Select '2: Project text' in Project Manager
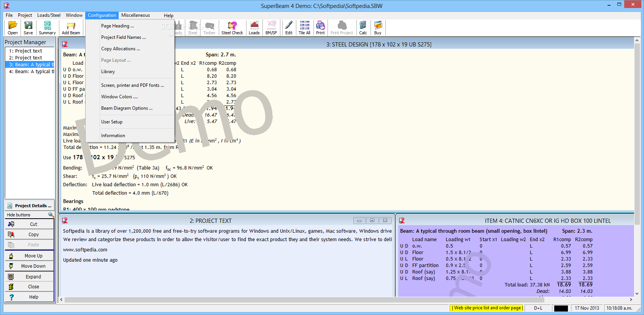 coord(30,58)
